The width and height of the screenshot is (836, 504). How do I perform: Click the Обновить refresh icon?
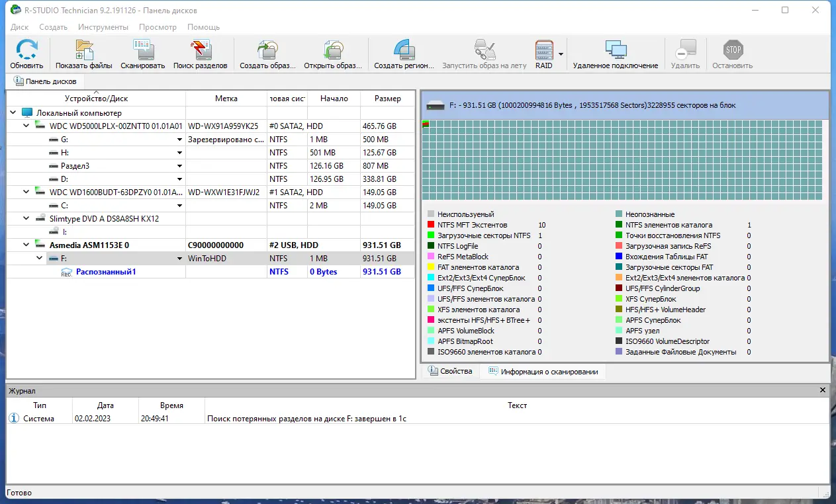pos(25,50)
